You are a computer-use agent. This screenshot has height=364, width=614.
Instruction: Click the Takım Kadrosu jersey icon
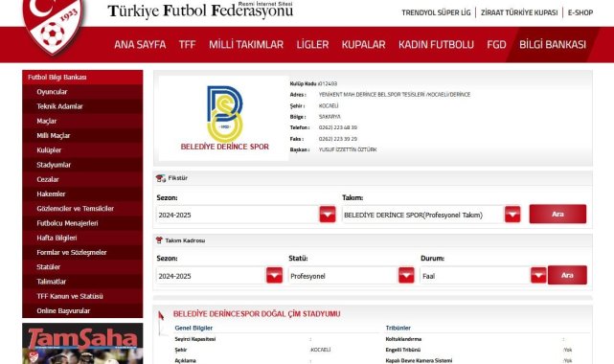pos(159,240)
